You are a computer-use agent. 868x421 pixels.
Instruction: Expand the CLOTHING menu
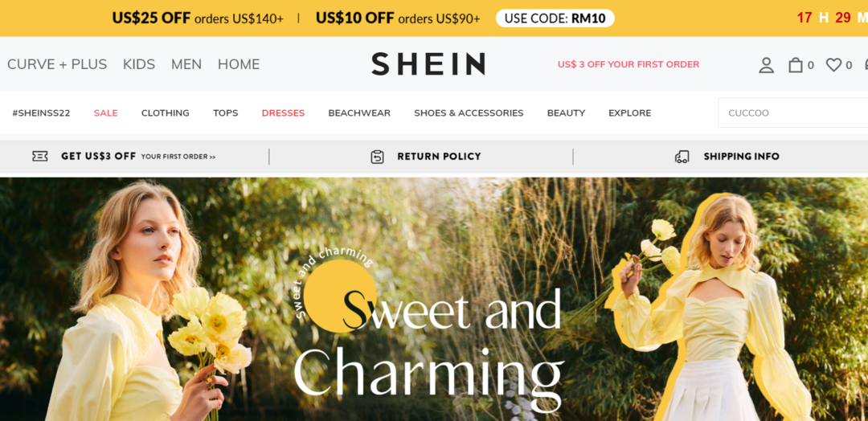click(165, 112)
